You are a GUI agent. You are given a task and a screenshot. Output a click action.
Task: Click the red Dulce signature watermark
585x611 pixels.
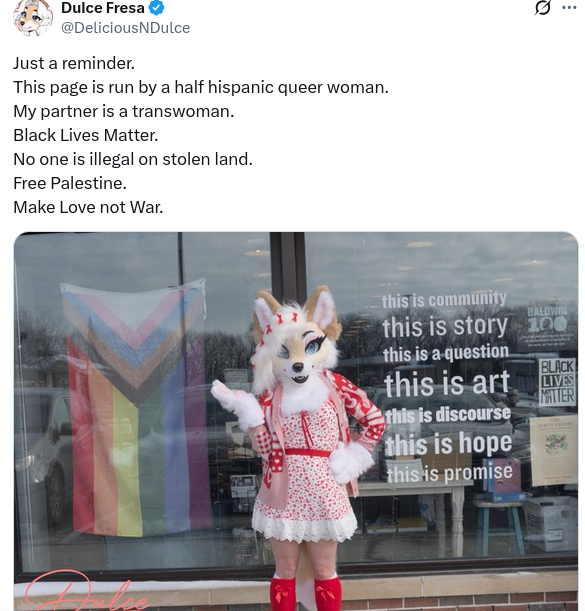[x=86, y=592]
